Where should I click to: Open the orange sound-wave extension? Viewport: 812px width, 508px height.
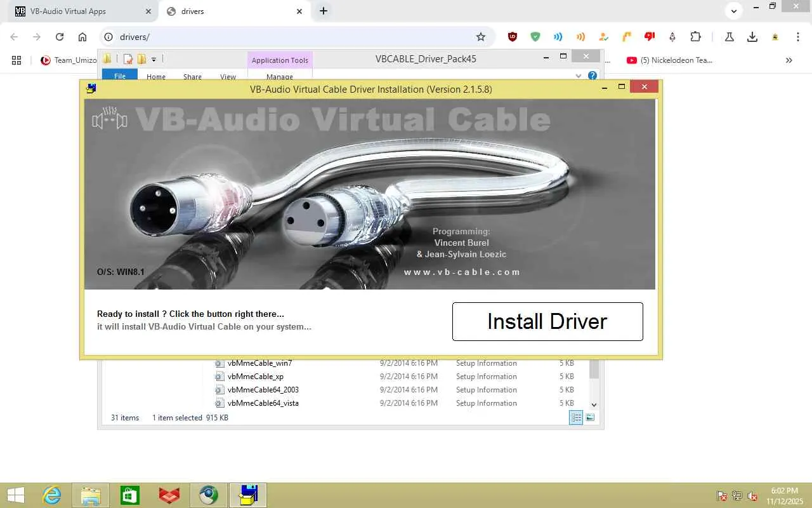pyautogui.click(x=580, y=37)
